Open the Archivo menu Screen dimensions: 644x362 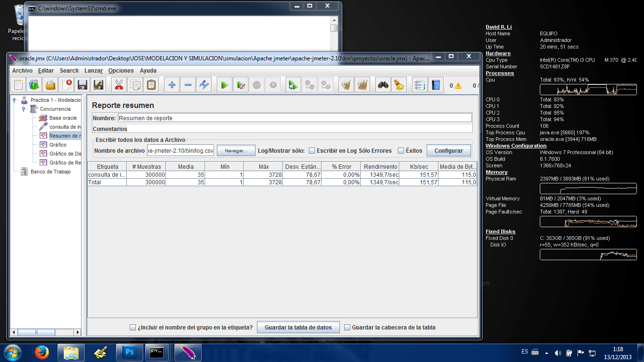pyautogui.click(x=22, y=71)
